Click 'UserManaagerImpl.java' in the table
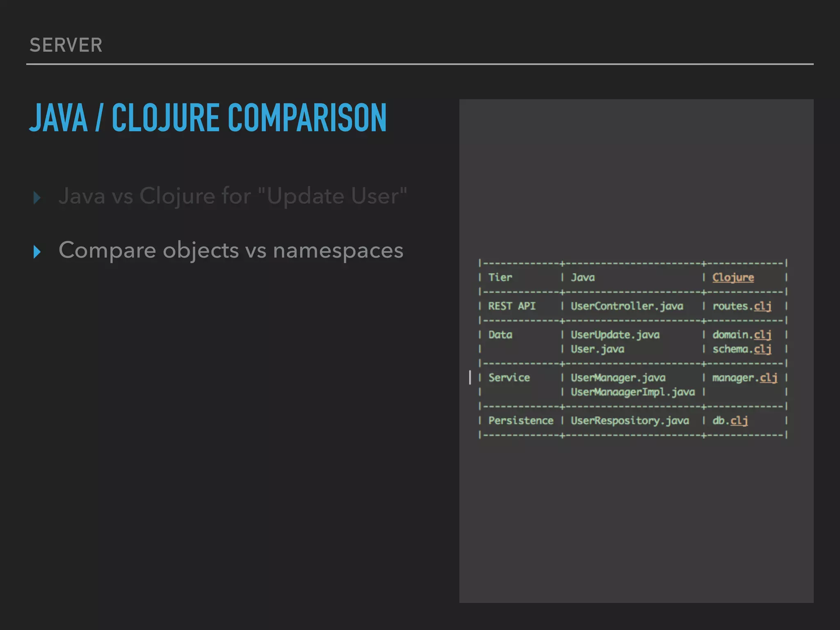This screenshot has height=630, width=840. point(633,393)
